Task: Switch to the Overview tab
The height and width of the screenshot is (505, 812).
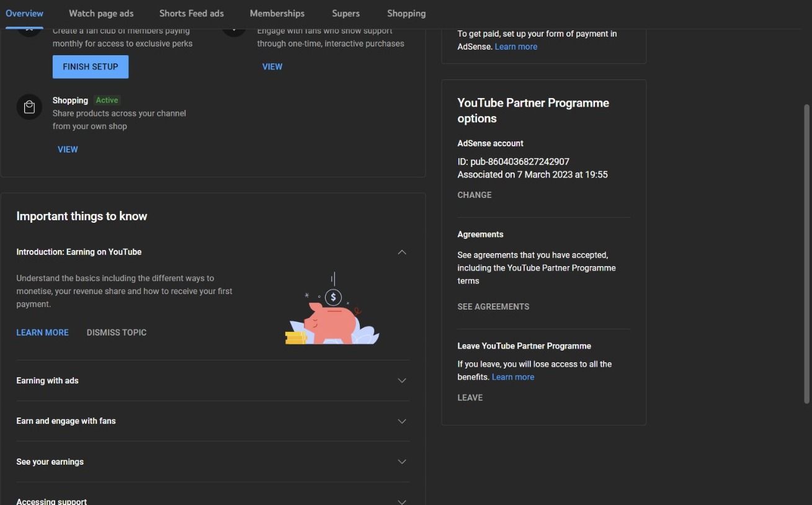Action: (25, 13)
